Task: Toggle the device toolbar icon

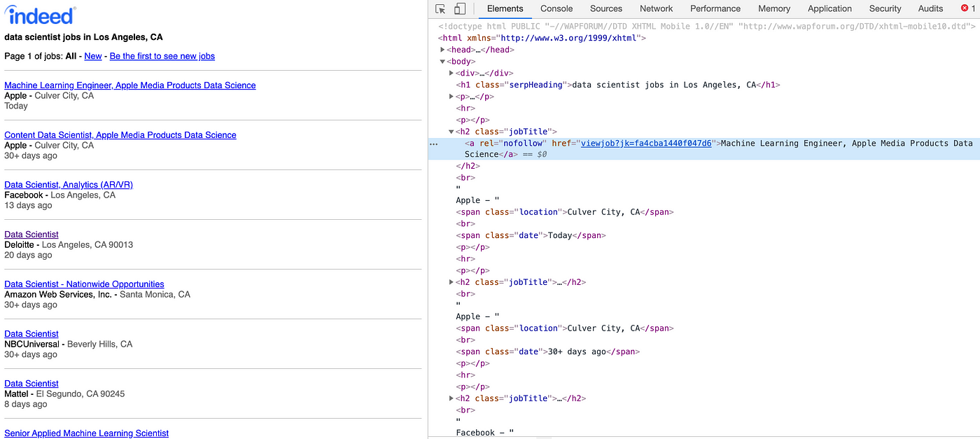Action: click(460, 9)
